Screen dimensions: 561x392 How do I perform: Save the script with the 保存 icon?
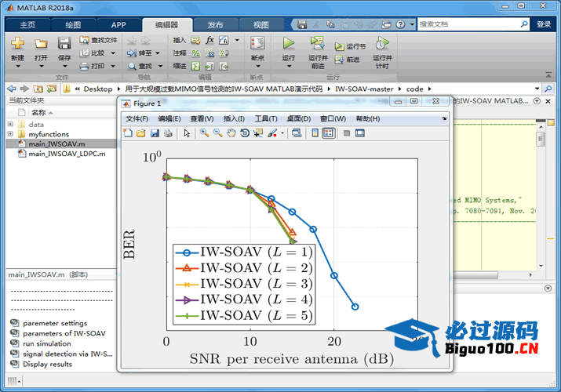[x=64, y=43]
